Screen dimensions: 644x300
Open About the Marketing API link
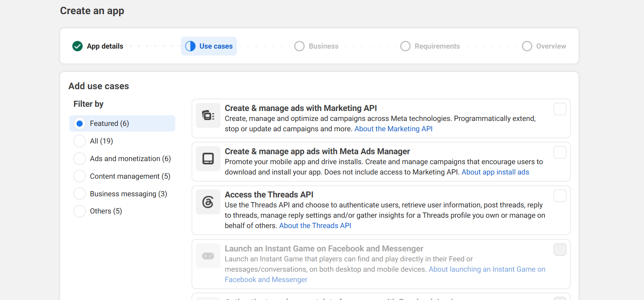pyautogui.click(x=393, y=129)
